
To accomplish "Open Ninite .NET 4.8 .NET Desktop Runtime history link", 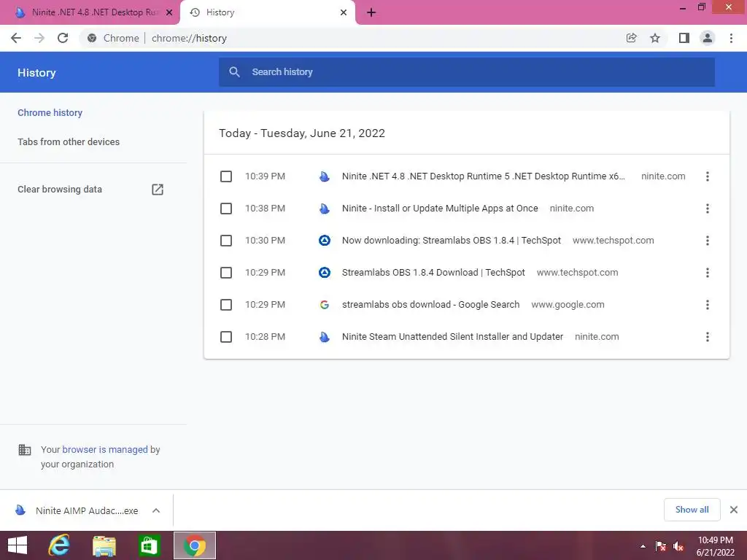I will pyautogui.click(x=483, y=176).
